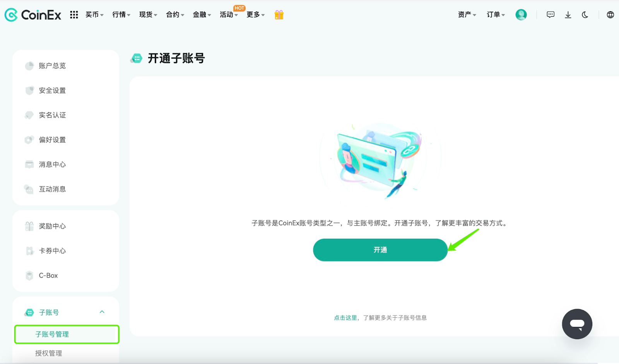This screenshot has height=364, width=619.
Task: Open the user profile avatar
Action: click(521, 15)
